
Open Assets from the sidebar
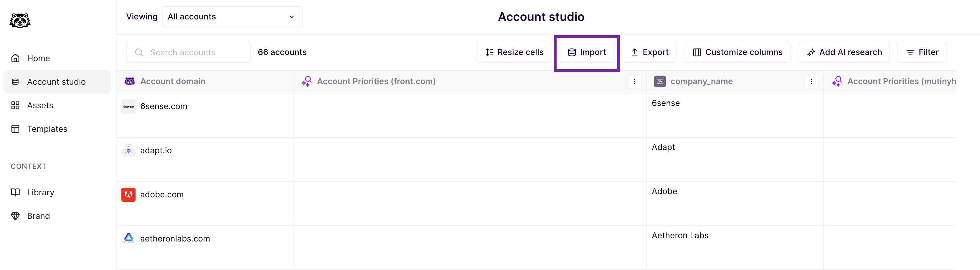(x=40, y=106)
